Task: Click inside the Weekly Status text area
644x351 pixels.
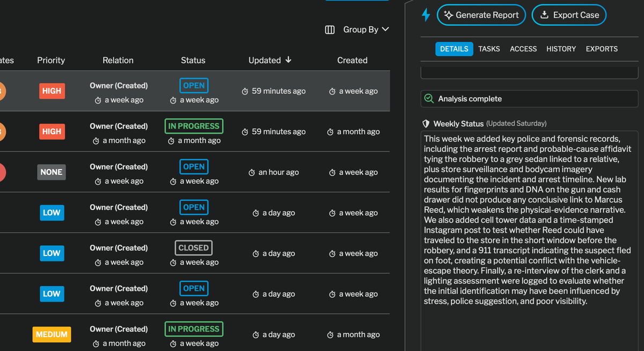Action: point(529,225)
